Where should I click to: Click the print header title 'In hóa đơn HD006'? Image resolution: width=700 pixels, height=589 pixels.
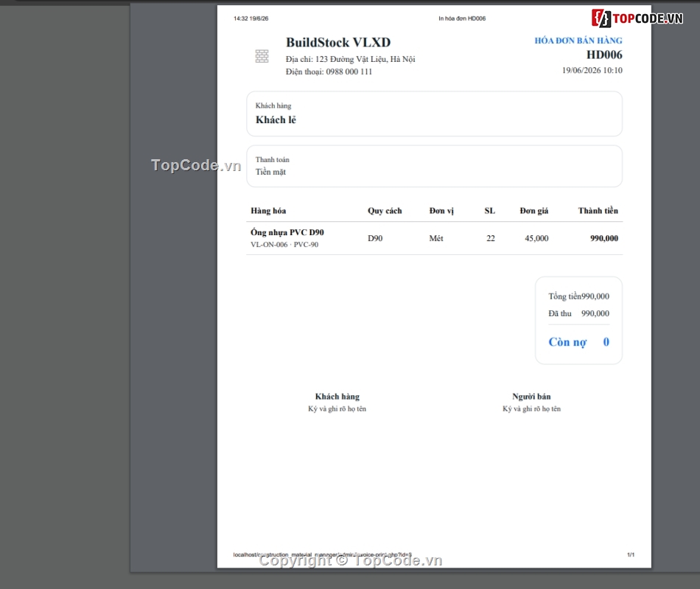coord(462,18)
